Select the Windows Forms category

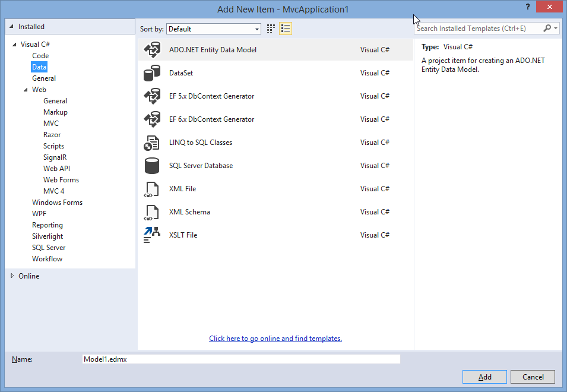click(57, 203)
